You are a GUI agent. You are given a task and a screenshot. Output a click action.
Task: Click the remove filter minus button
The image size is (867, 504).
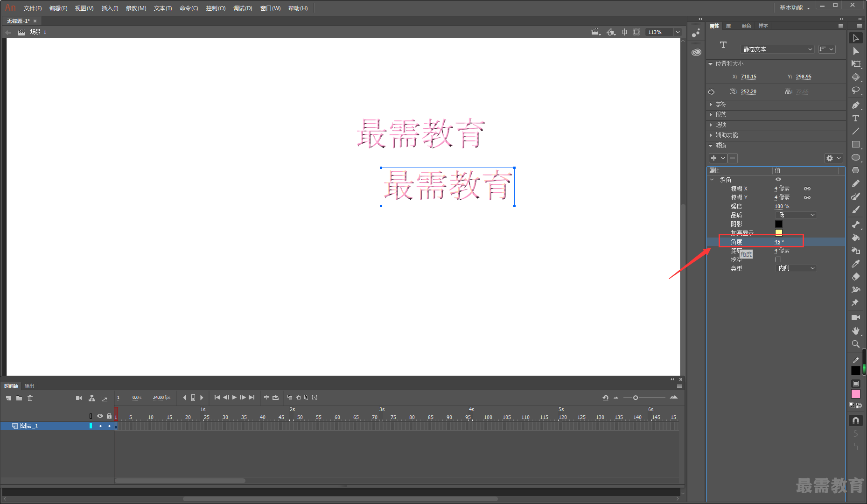click(x=733, y=158)
